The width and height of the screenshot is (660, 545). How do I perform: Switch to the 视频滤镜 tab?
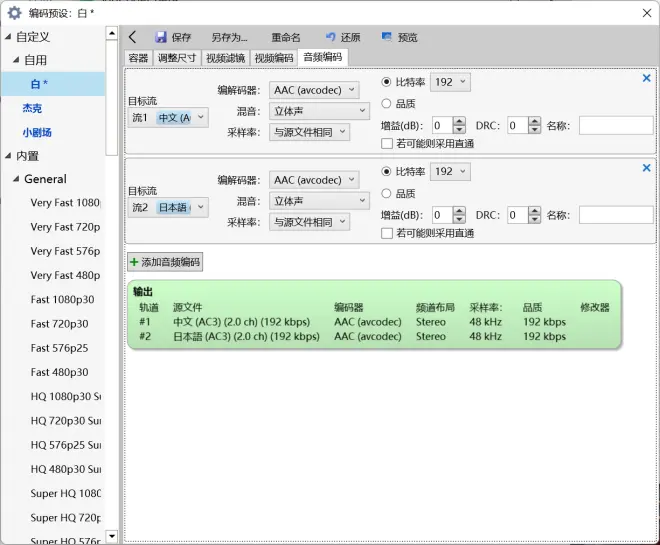[x=226, y=58]
